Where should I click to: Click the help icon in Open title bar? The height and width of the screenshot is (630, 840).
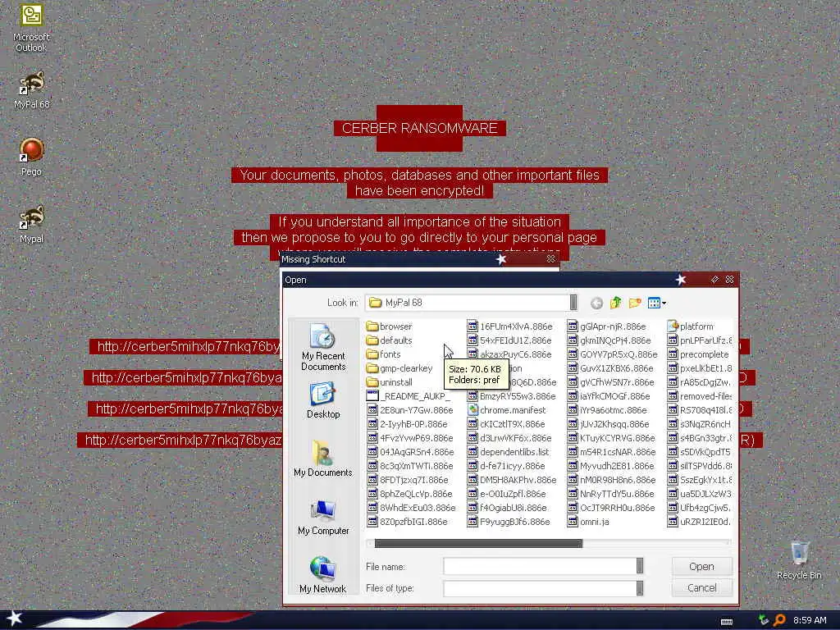pos(714,280)
